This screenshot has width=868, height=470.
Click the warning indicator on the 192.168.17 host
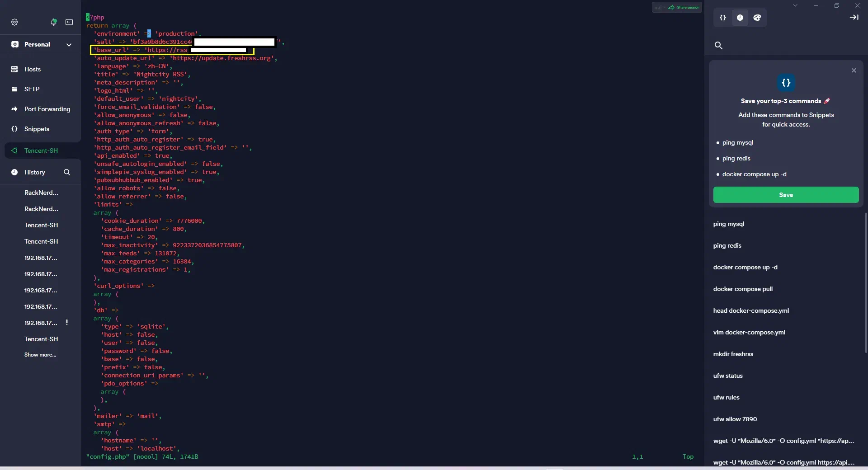[67, 322]
